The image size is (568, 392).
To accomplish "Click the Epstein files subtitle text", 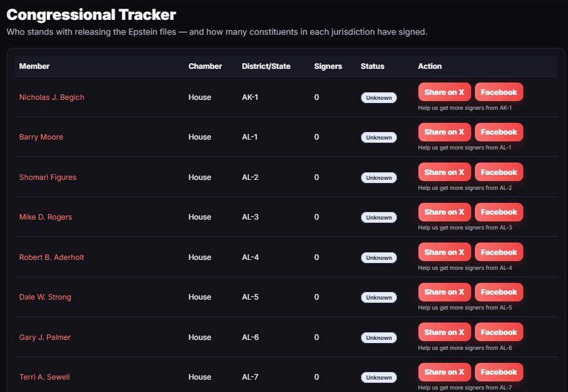I will coord(217,32).
